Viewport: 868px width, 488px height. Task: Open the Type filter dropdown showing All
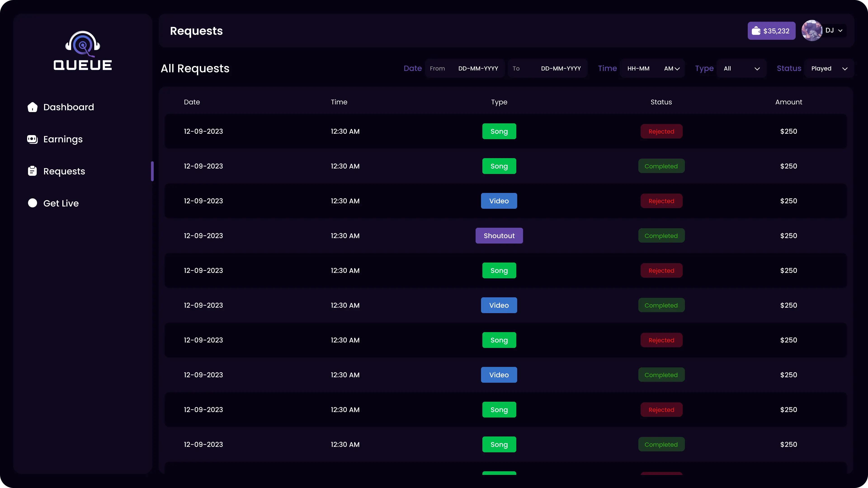741,69
